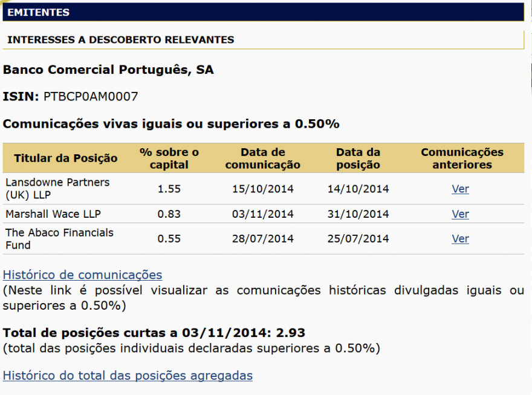Click position date 31/10/2014
This screenshot has height=395, width=532.
[358, 214]
